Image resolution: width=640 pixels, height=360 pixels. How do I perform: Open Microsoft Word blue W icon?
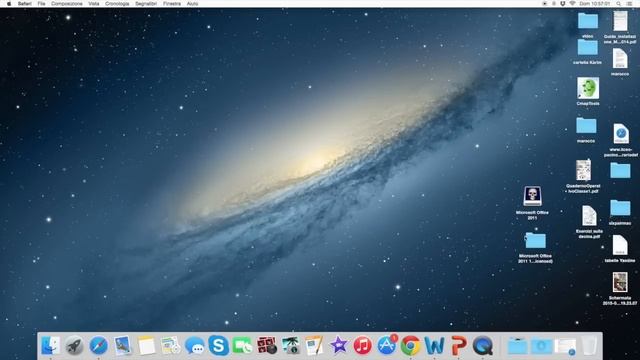coord(434,346)
